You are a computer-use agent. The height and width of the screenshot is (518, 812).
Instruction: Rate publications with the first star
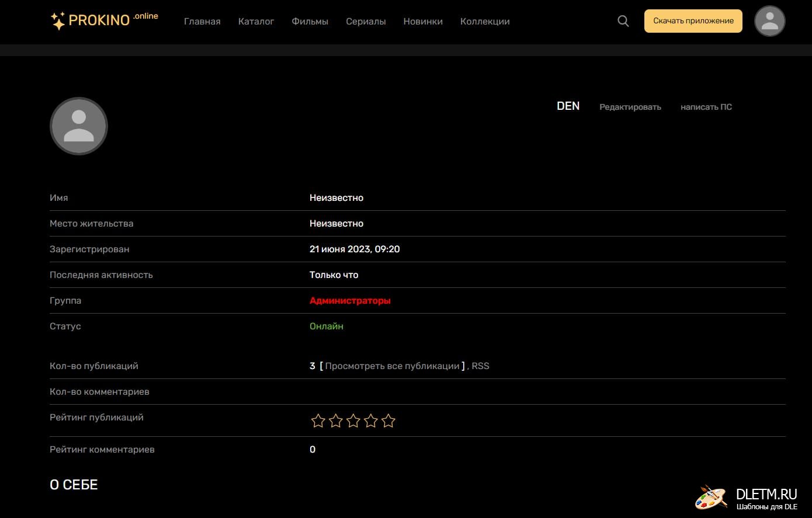coord(318,421)
